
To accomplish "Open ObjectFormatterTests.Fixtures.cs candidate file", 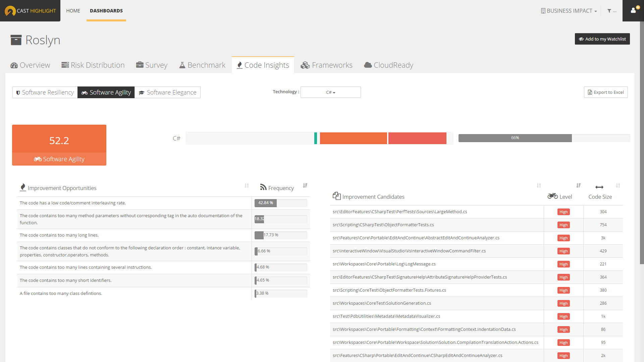I will pyautogui.click(x=389, y=290).
